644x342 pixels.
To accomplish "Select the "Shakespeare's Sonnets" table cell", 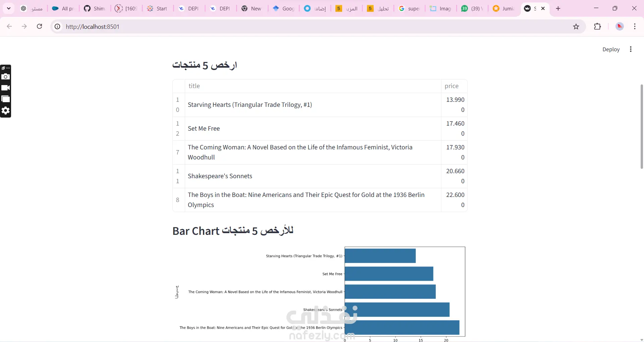I will coord(313,176).
